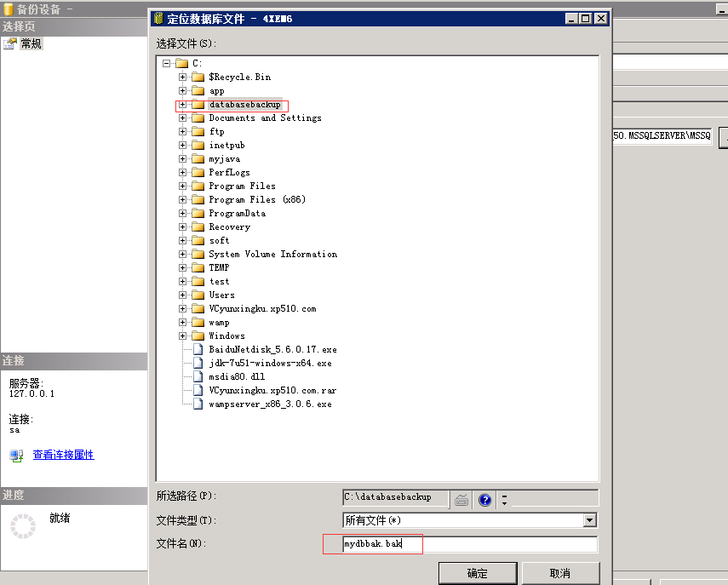The height and width of the screenshot is (585, 728).
Task: Expand the inetpub folder node
Action: [182, 146]
